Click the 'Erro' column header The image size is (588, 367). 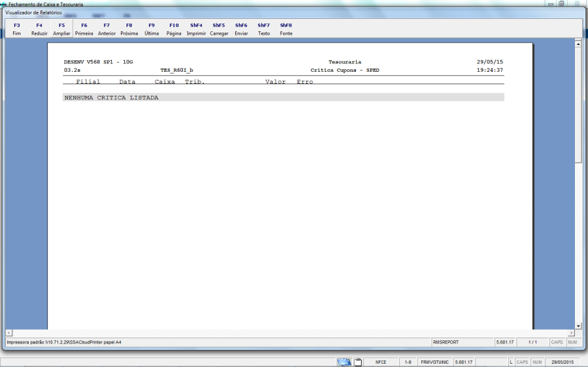coord(304,82)
